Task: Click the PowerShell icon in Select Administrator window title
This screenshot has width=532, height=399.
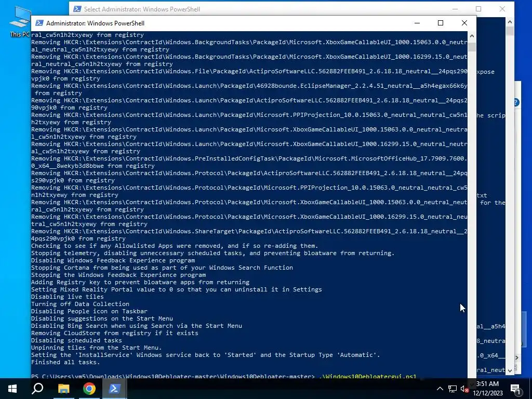Action: tap(77, 9)
